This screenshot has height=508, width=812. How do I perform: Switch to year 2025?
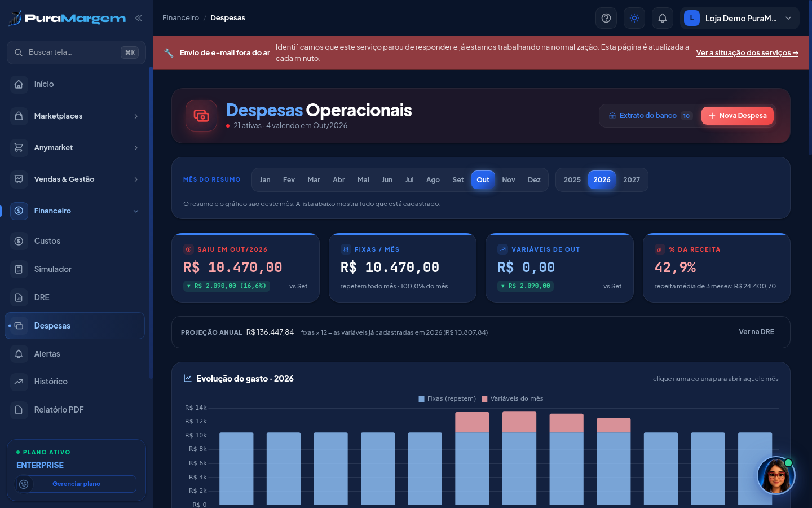572,180
